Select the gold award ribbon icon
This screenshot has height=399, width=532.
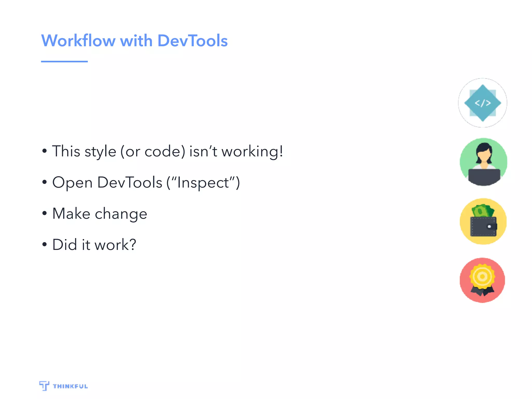(x=482, y=280)
